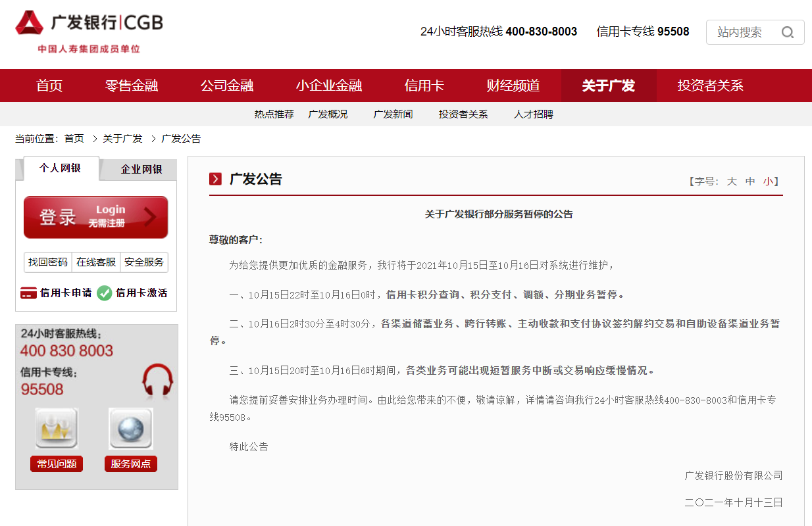812x526 pixels.
Task: Open 信用卡激活 link
Action: (141, 293)
